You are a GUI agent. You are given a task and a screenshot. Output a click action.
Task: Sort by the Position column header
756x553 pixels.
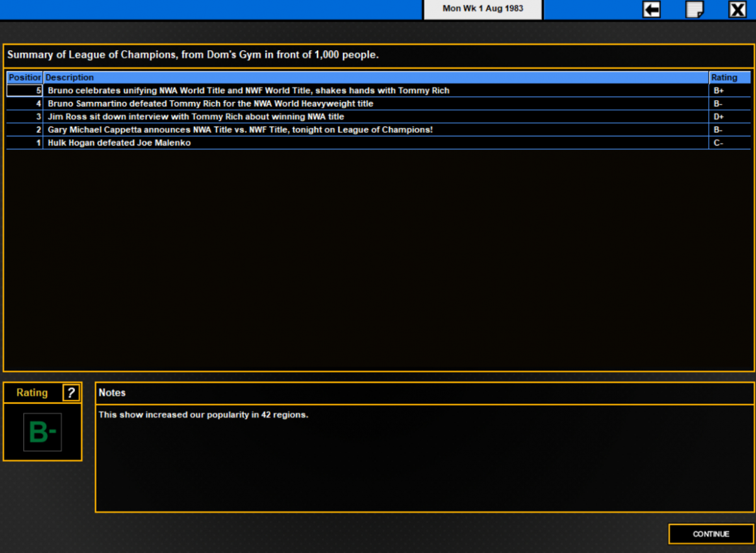[x=25, y=77]
